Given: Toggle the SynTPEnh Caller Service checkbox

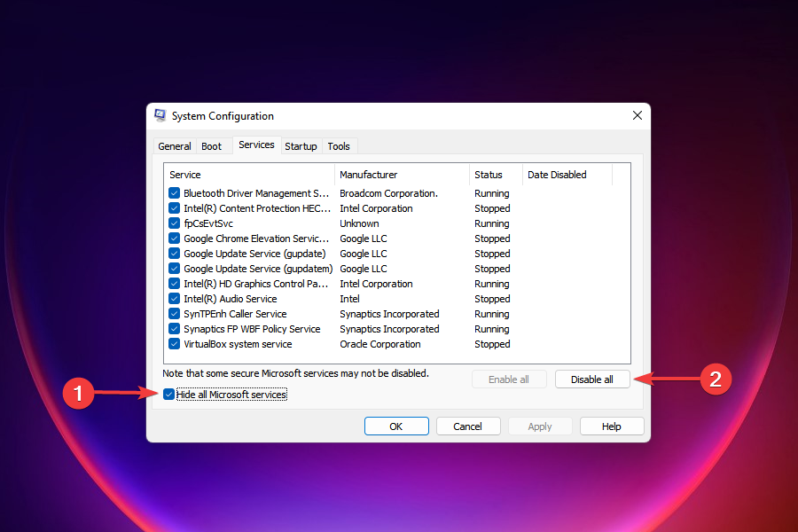Looking at the screenshot, I should tap(174, 313).
